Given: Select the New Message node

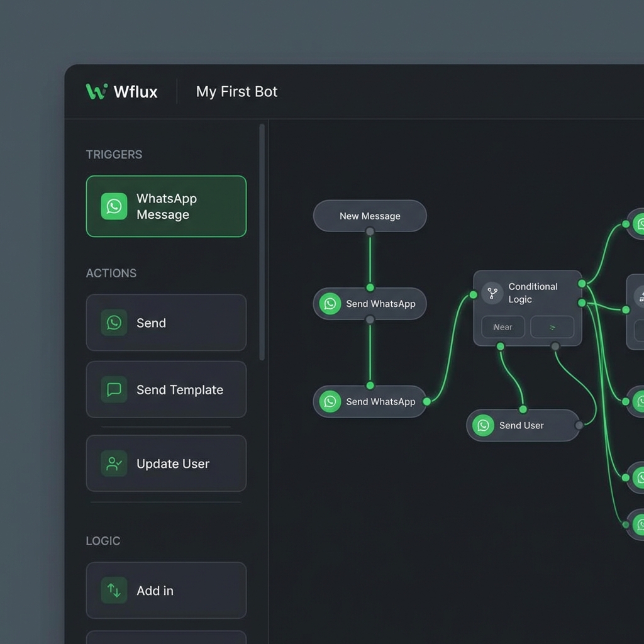Looking at the screenshot, I should click(x=370, y=216).
